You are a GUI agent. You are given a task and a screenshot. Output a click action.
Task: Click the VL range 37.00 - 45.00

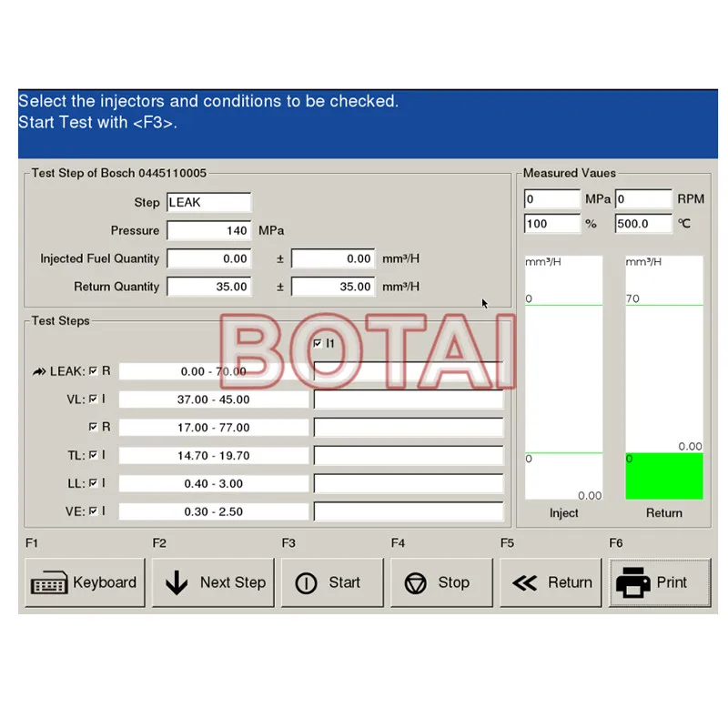(214, 399)
